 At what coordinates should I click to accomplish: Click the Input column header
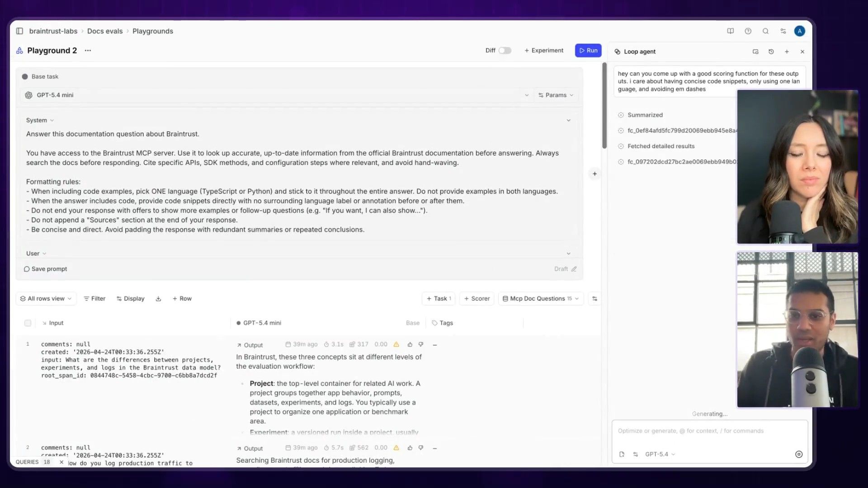point(53,323)
